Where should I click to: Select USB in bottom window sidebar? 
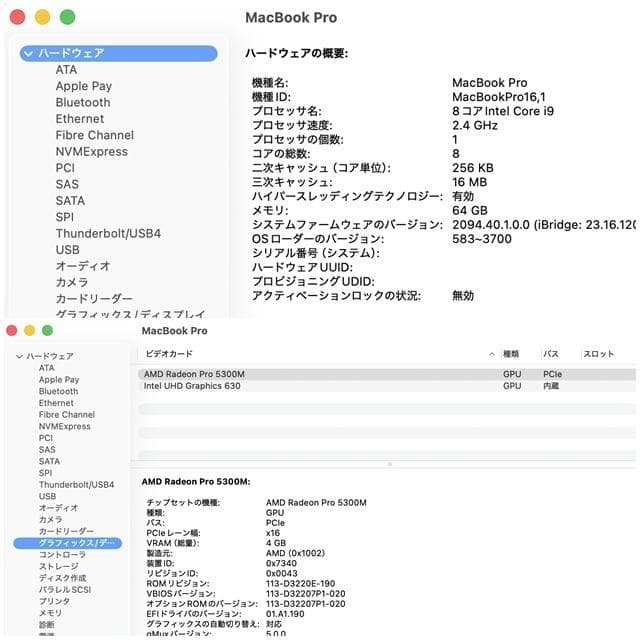[47, 496]
